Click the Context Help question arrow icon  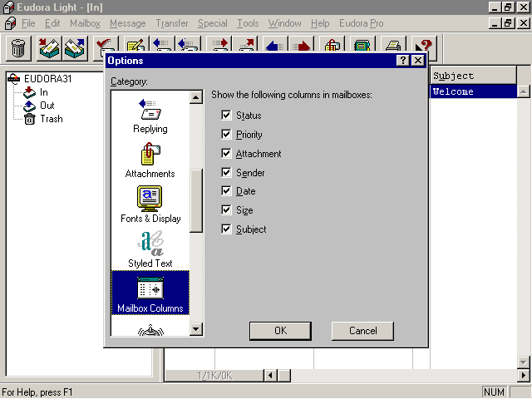pos(424,45)
